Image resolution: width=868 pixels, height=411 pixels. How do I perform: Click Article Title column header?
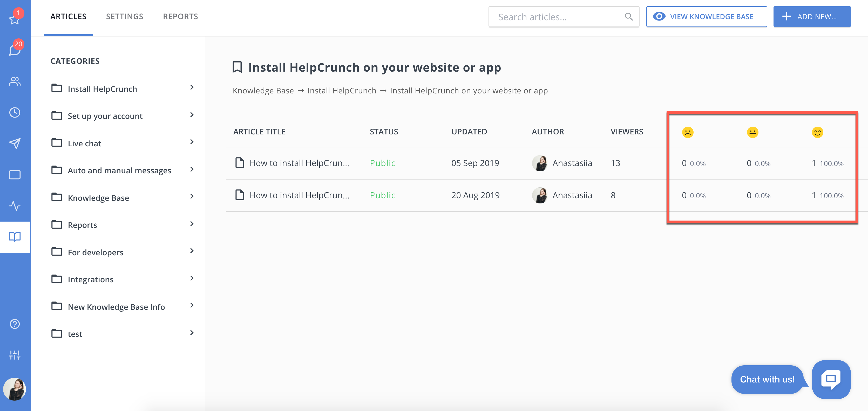(x=259, y=132)
